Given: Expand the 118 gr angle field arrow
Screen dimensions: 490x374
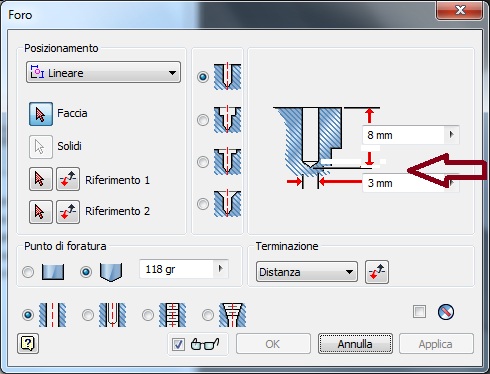Looking at the screenshot, I should (220, 268).
